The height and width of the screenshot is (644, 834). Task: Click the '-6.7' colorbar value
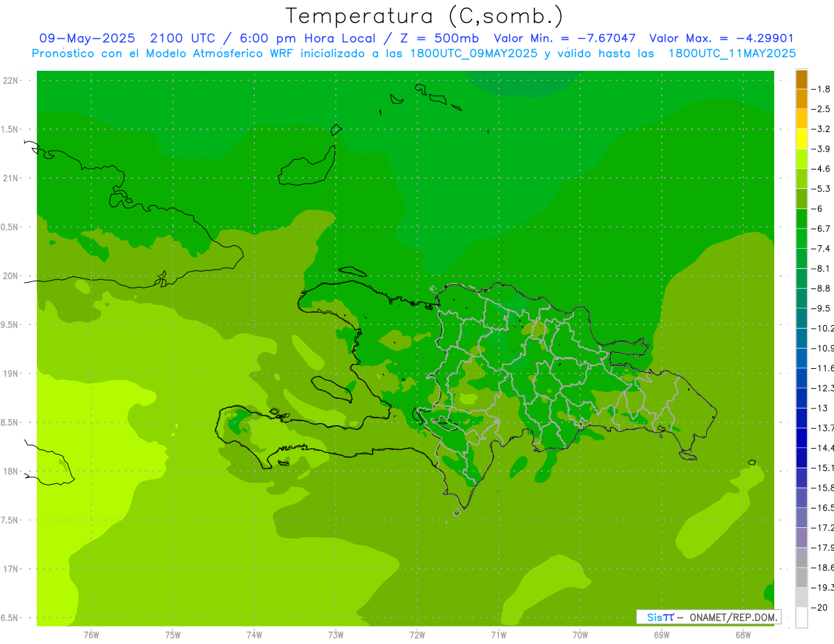pos(821,229)
